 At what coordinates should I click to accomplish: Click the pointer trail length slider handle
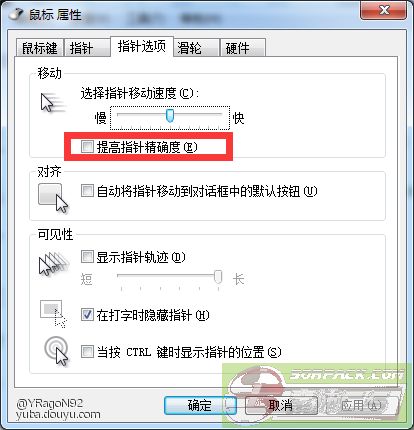pos(218,277)
